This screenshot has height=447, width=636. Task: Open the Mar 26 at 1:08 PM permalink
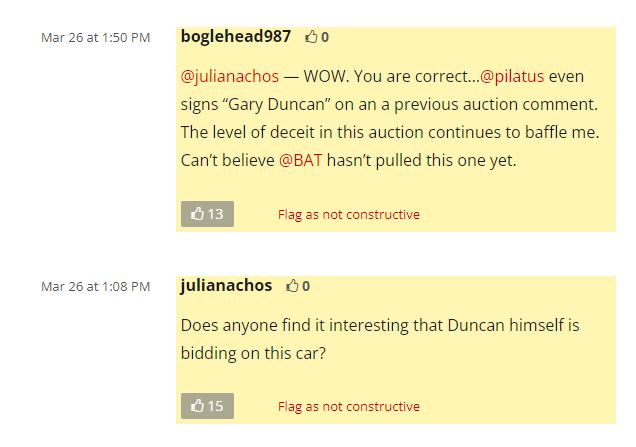(x=95, y=287)
